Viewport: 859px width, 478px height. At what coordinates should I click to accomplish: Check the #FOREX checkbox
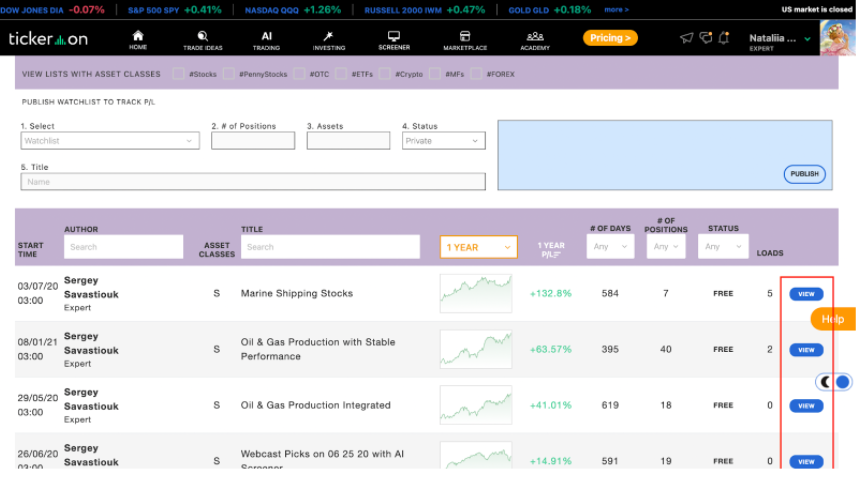click(x=476, y=73)
